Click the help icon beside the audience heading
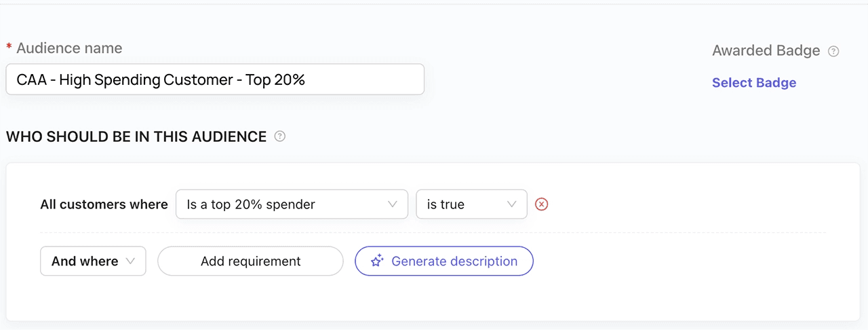The height and width of the screenshot is (330, 868). coord(279,136)
